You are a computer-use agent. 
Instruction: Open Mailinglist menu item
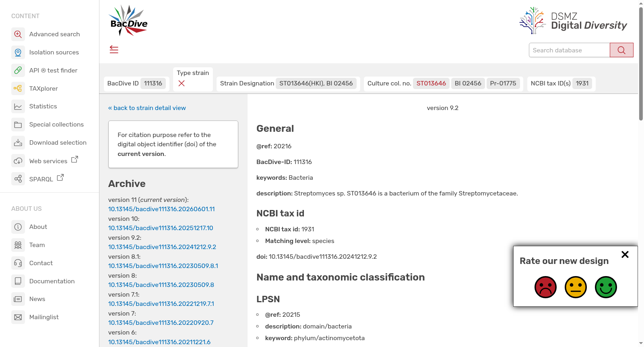(x=44, y=317)
